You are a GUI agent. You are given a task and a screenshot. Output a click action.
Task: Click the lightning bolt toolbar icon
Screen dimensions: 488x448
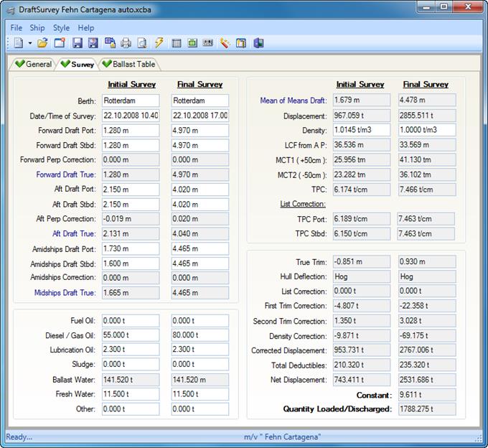click(159, 43)
